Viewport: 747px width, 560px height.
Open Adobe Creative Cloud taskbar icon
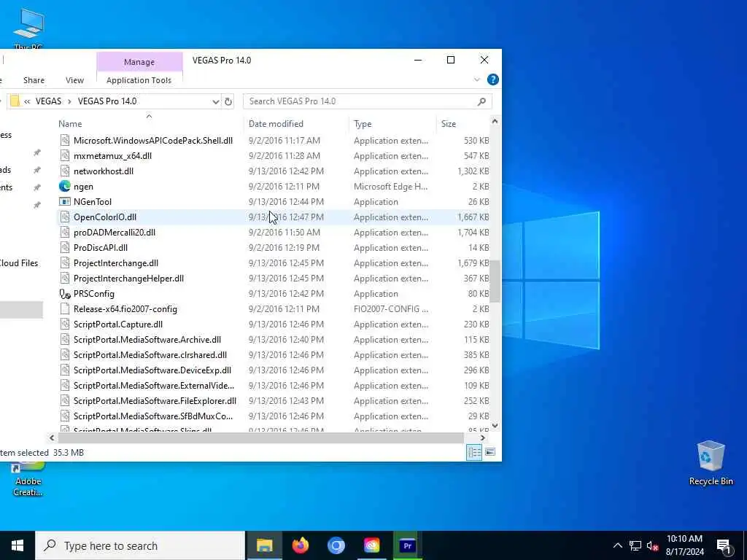click(371, 545)
